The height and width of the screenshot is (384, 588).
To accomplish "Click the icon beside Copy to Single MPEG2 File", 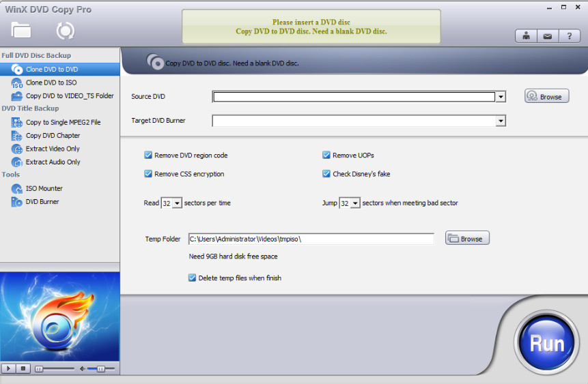I will point(17,123).
